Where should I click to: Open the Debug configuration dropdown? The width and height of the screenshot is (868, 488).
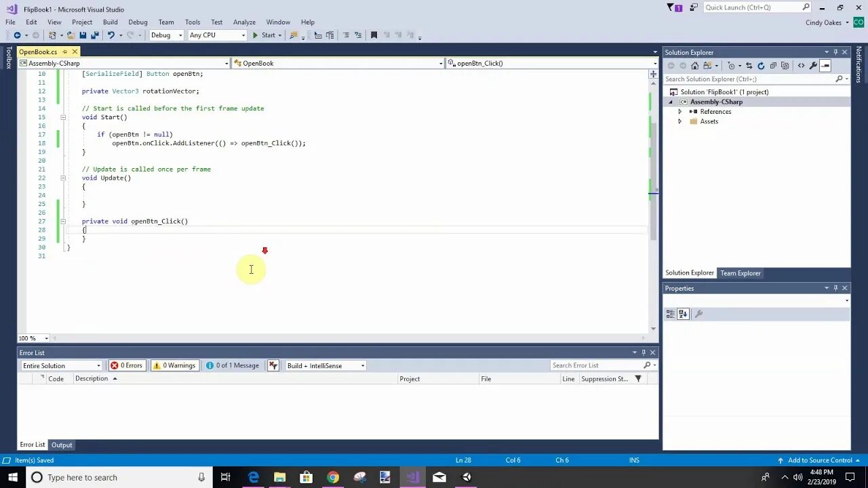coord(166,35)
